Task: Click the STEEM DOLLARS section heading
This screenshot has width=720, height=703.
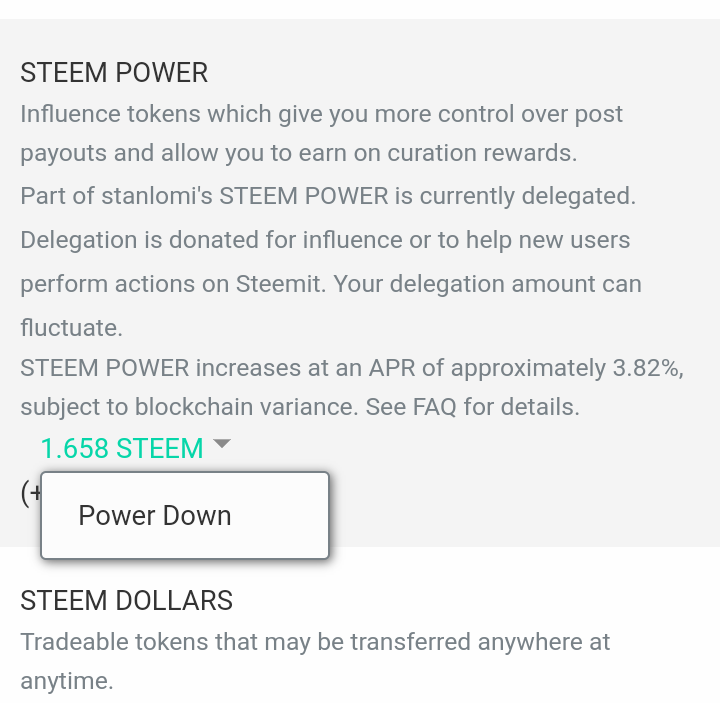Action: [x=126, y=600]
